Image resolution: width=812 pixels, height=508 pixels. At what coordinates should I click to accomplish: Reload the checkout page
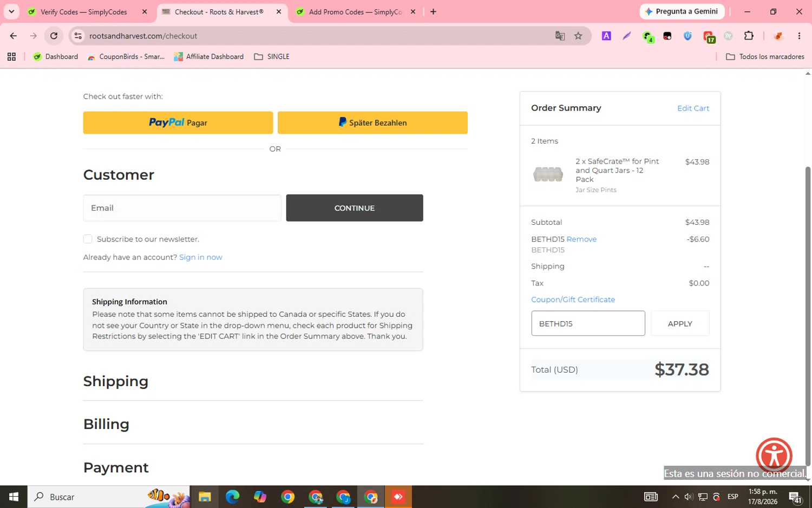[x=54, y=36]
